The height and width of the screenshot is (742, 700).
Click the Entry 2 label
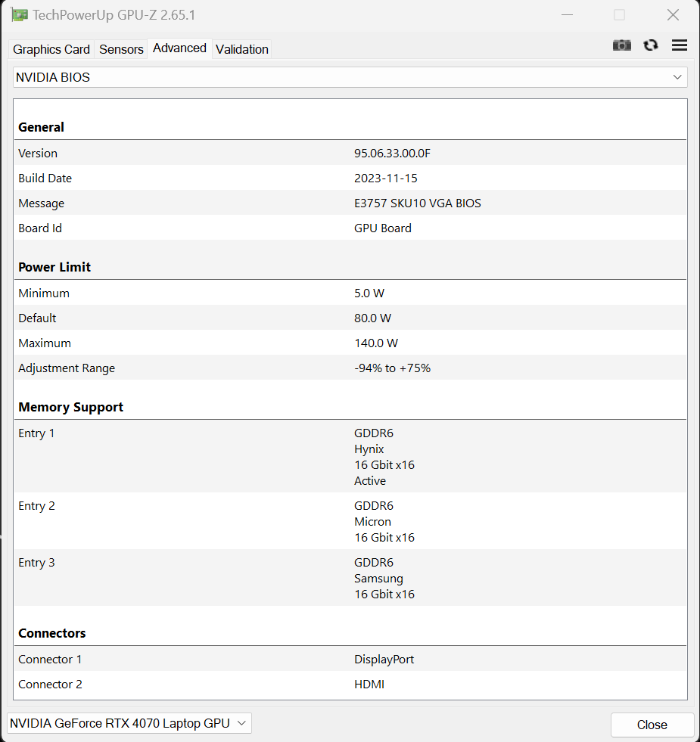[x=36, y=506]
